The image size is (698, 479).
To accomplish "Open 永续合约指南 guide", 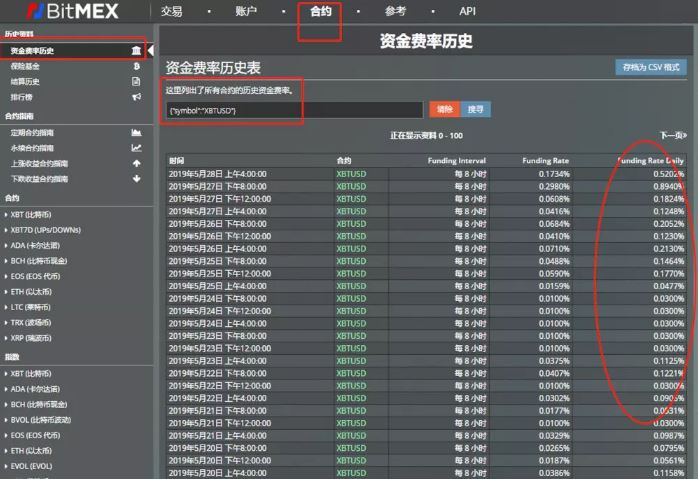I will (x=32, y=148).
